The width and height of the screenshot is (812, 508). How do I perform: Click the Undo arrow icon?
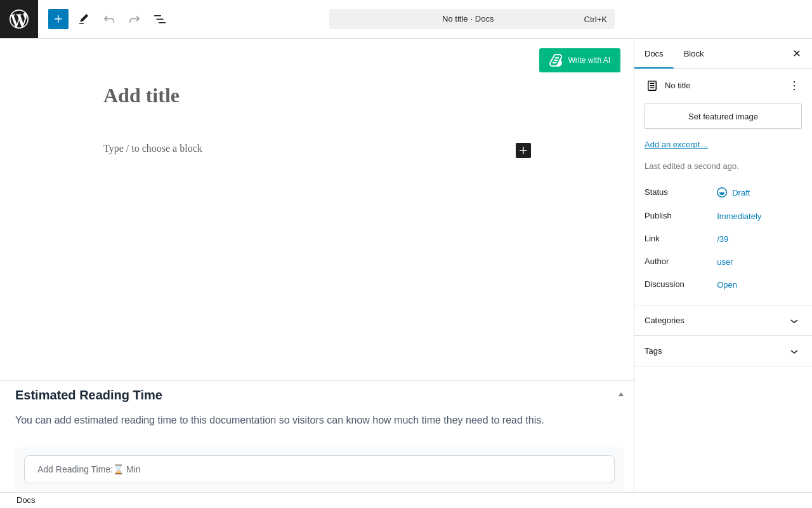point(109,19)
